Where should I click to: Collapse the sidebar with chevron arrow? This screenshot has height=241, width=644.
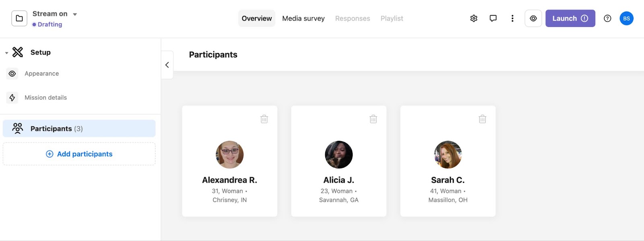coord(167,65)
